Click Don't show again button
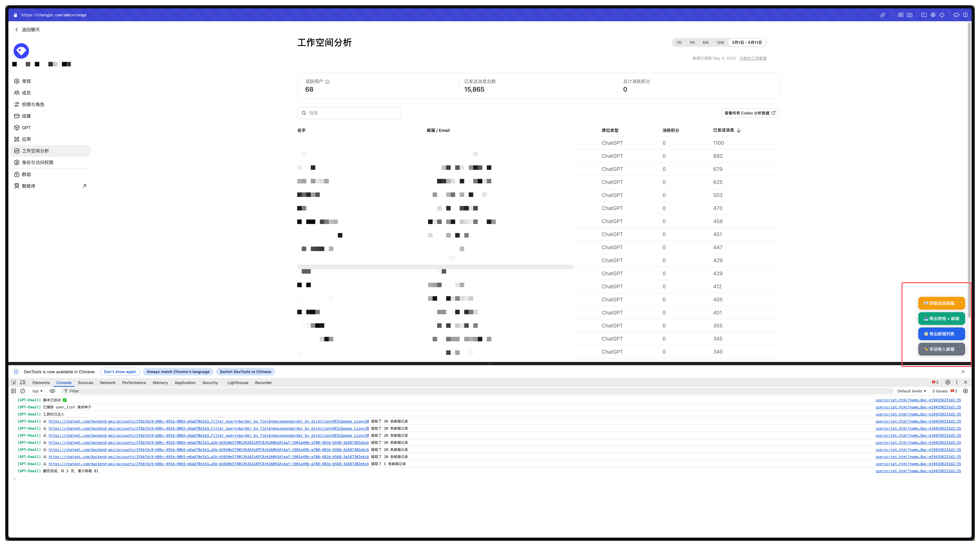The image size is (980, 546). [120, 372]
